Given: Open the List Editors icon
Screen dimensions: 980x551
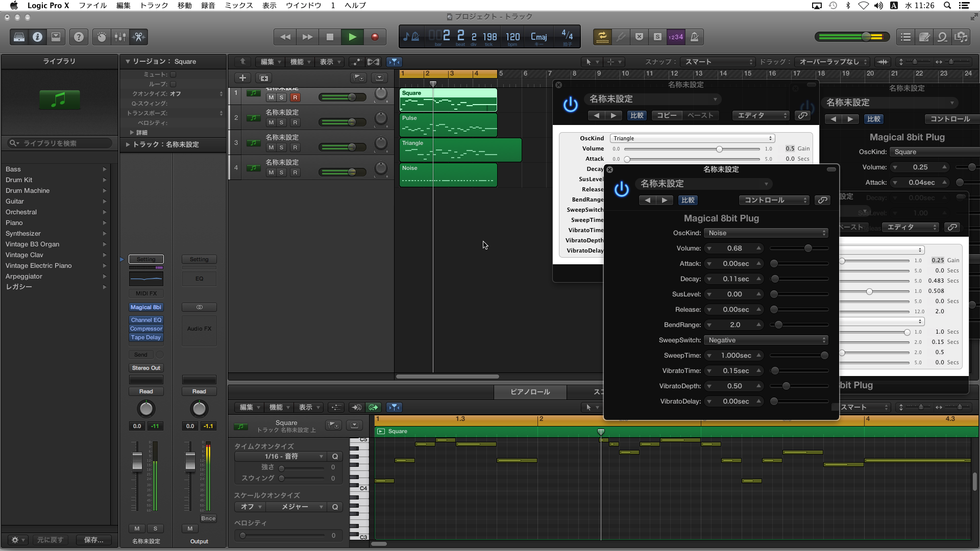Looking at the screenshot, I should click(x=906, y=37).
